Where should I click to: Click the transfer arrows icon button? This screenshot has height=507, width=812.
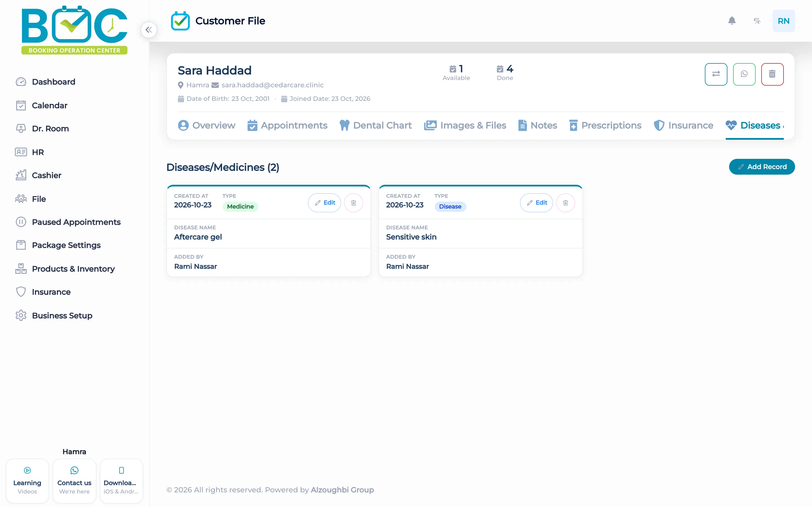coord(716,74)
